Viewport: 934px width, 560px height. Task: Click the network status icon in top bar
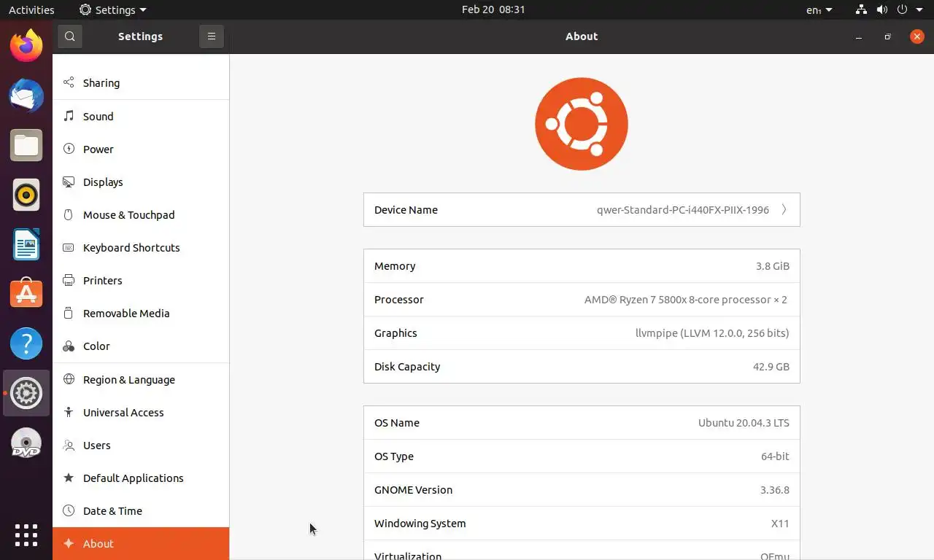pyautogui.click(x=861, y=9)
